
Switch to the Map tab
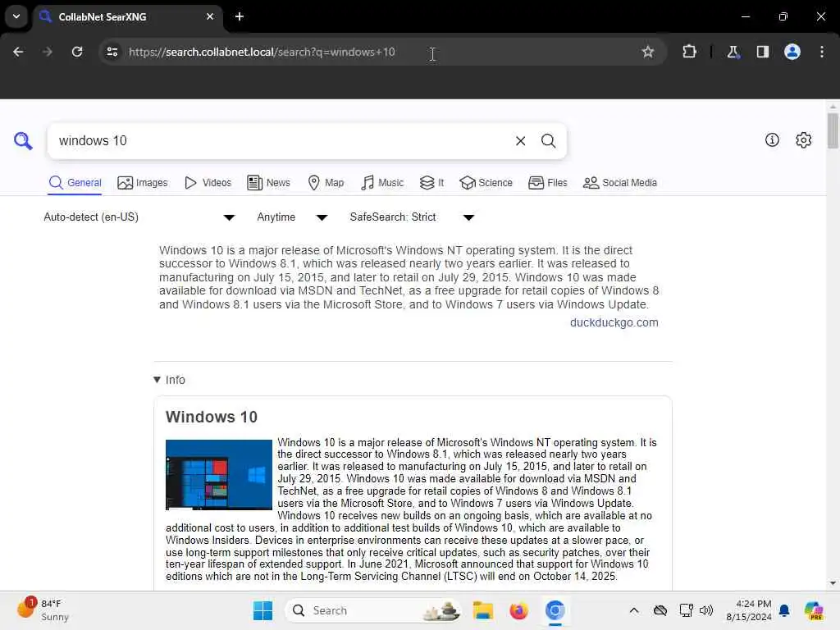coord(326,183)
